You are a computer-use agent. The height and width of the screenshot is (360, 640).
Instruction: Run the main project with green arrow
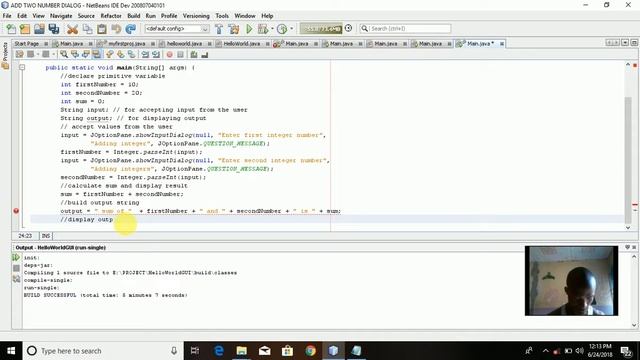(249, 29)
